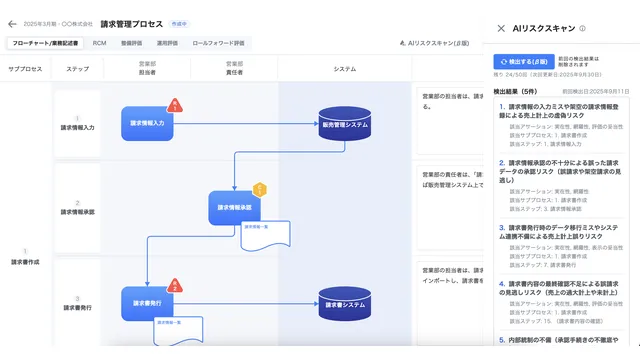Image resolution: width=640 pixels, height=360 pixels.
Task: Click the 営業部 担当者 column header
Action: click(x=147, y=68)
